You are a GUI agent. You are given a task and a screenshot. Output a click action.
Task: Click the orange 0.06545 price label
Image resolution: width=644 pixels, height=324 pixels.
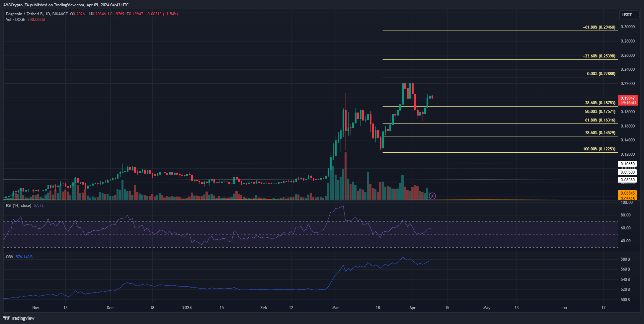coord(627,193)
